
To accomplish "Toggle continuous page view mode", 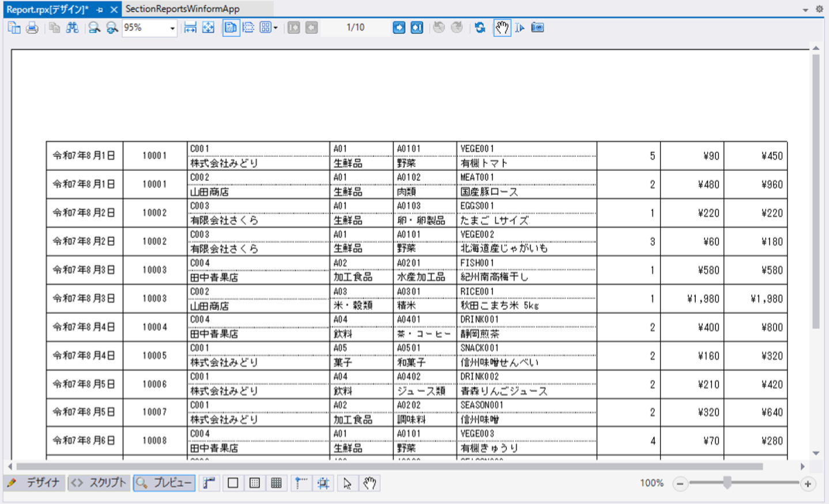I will tap(248, 28).
